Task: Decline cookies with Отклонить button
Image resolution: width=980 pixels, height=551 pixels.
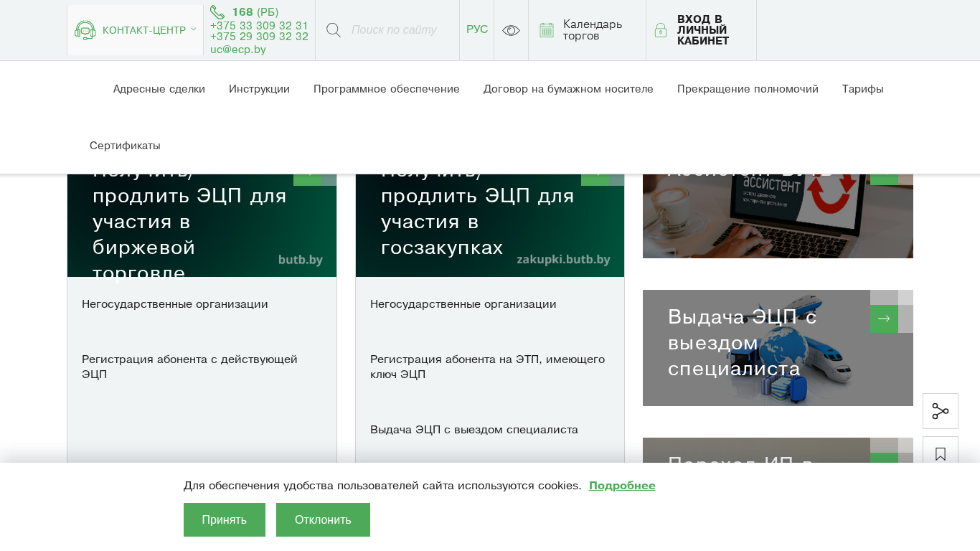Action: 323,520
